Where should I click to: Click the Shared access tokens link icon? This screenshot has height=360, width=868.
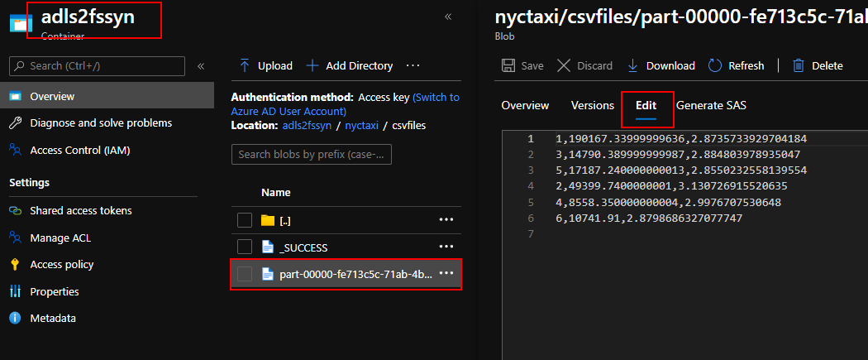point(16,210)
